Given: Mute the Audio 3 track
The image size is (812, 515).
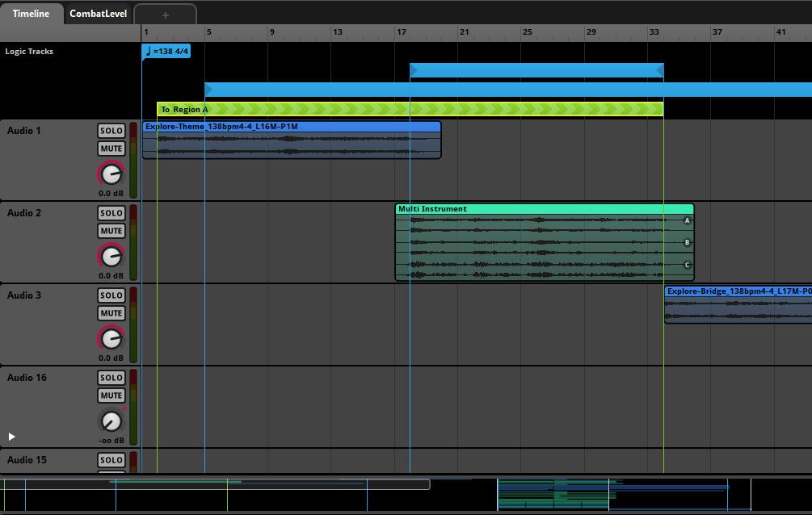Looking at the screenshot, I should (111, 313).
